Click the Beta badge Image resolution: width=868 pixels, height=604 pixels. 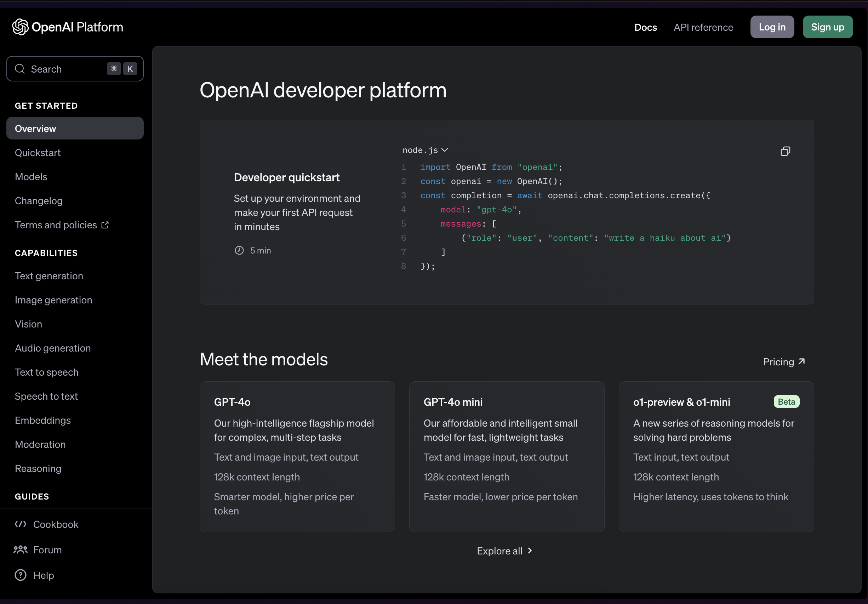coord(786,401)
